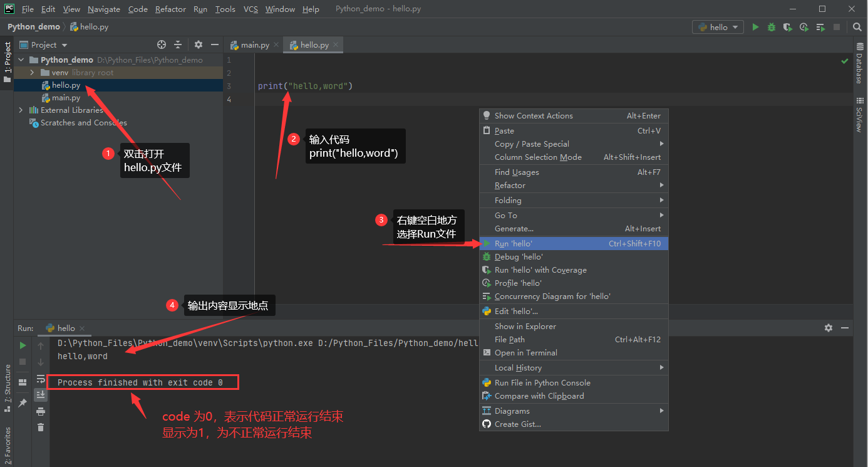Open Local History submenu
This screenshot has width=868, height=467.
pyautogui.click(x=574, y=367)
